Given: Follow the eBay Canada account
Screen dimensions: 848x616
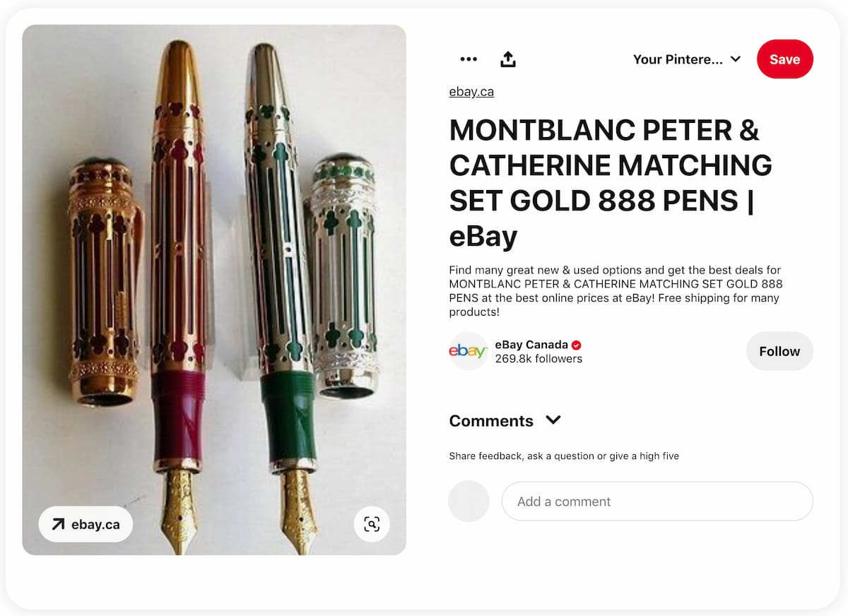Looking at the screenshot, I should coord(779,351).
